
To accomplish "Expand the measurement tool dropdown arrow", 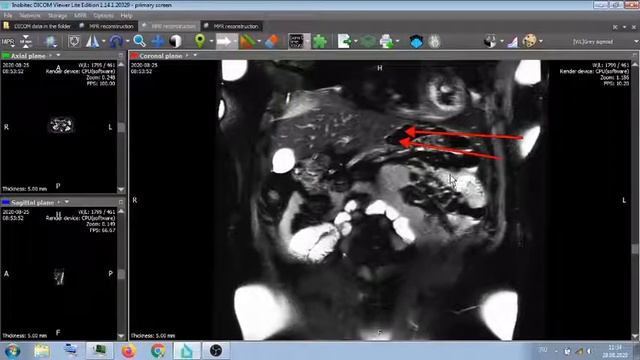I will (103, 42).
